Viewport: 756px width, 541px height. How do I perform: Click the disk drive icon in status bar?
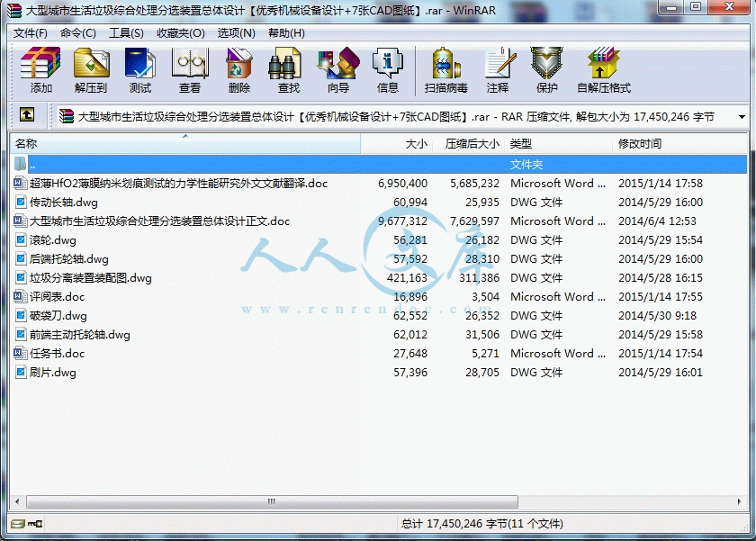[17, 524]
